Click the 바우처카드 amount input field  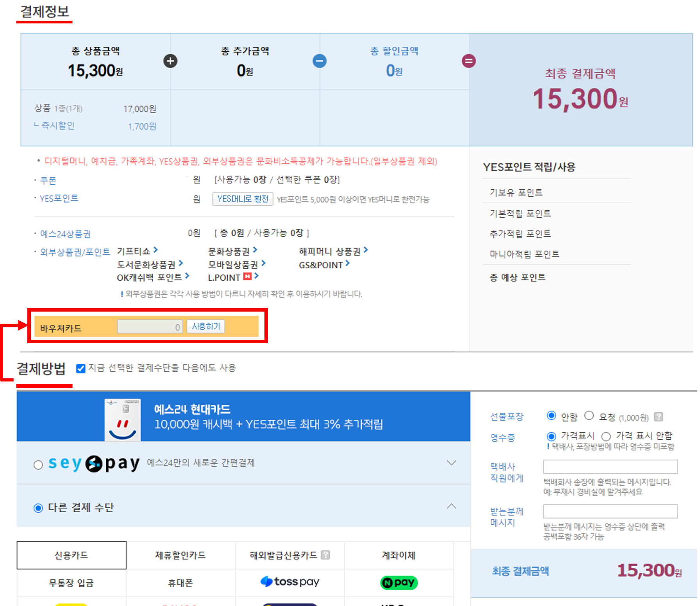[150, 327]
